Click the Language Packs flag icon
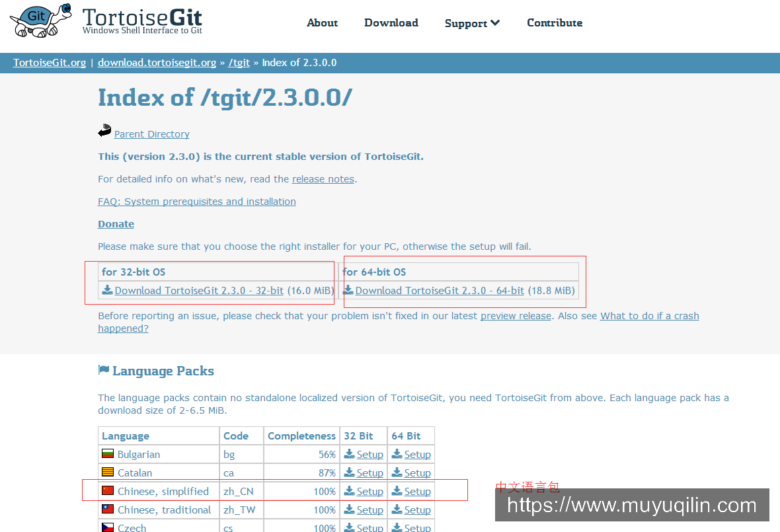The height and width of the screenshot is (532, 780). pos(104,370)
